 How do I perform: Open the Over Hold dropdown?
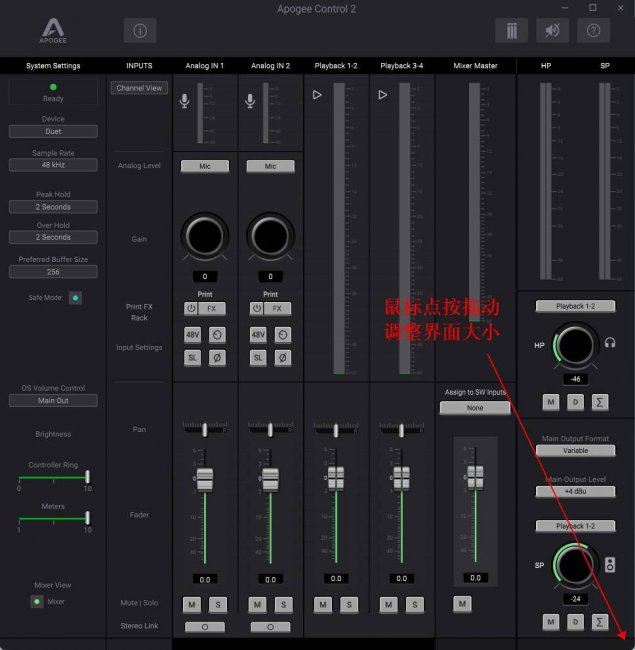point(53,237)
